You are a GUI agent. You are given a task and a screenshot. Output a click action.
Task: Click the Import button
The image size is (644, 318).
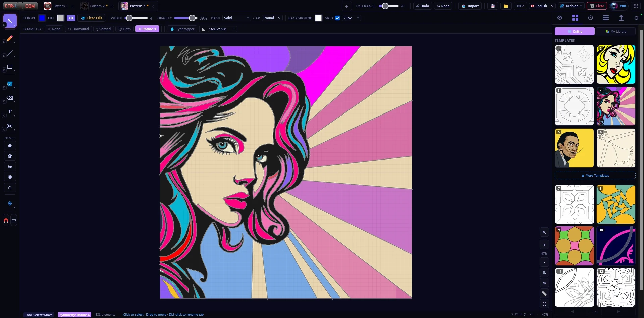coord(470,6)
